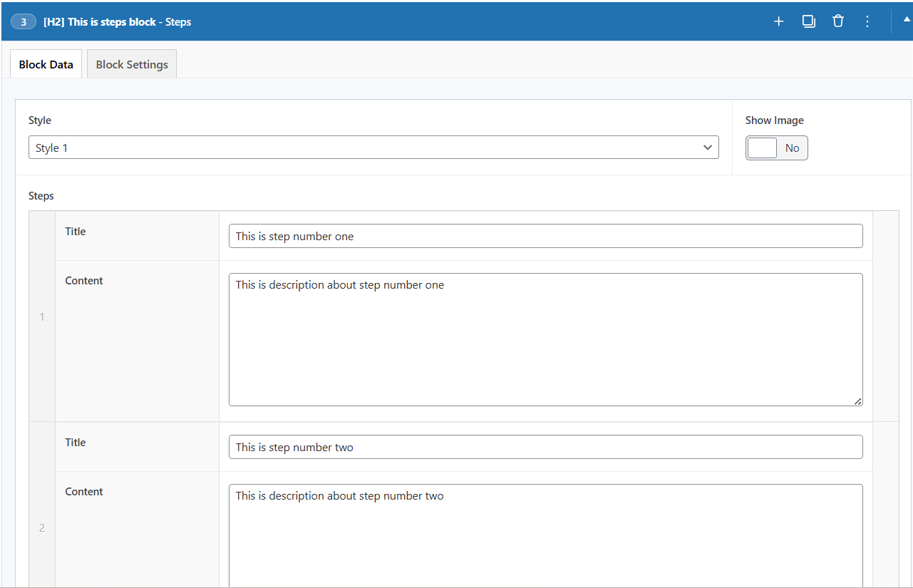The height and width of the screenshot is (588, 913).
Task: Click the step two Title input field
Action: (x=545, y=447)
